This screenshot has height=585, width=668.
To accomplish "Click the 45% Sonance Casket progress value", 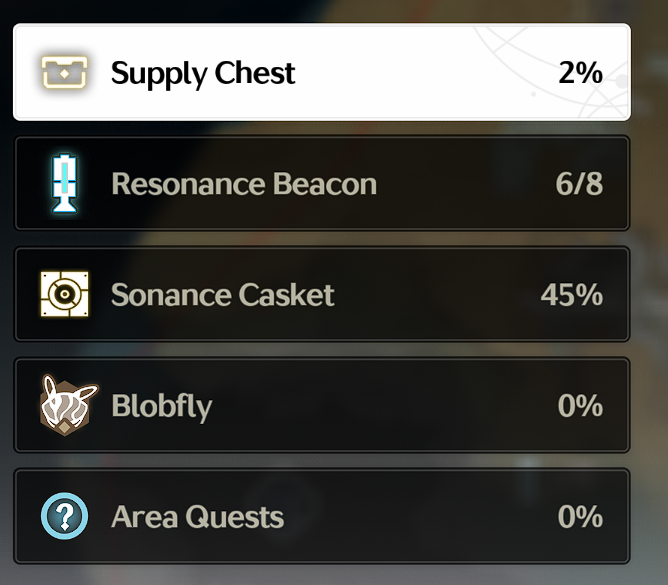I will [572, 294].
